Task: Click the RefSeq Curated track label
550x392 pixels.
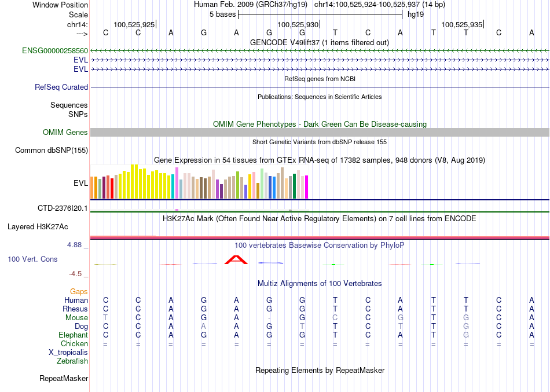Action: [61, 87]
